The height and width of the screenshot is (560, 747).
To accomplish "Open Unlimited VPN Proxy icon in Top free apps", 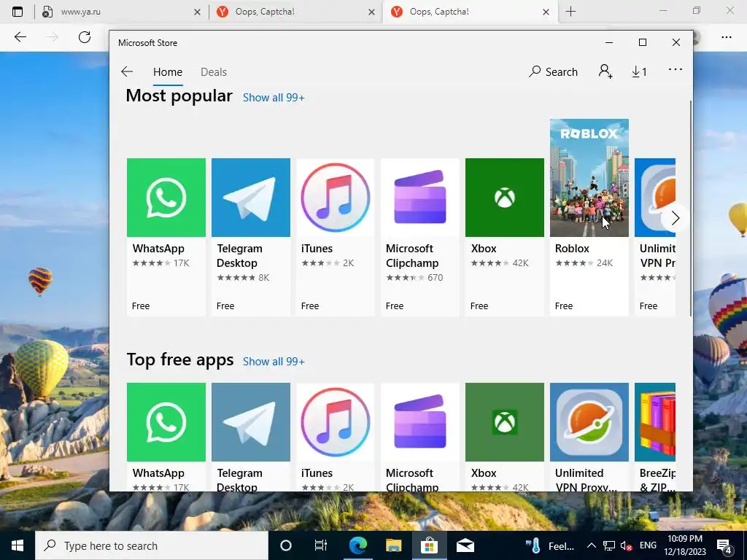I will coord(589,422).
